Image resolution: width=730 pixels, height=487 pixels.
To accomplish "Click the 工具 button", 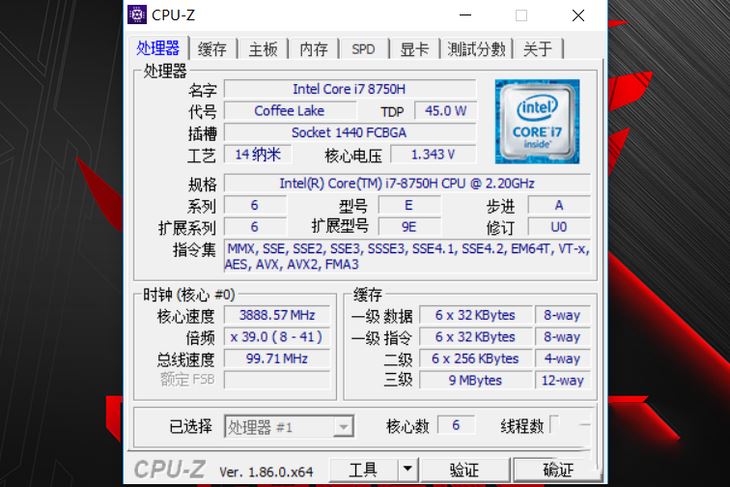I will pos(363,469).
